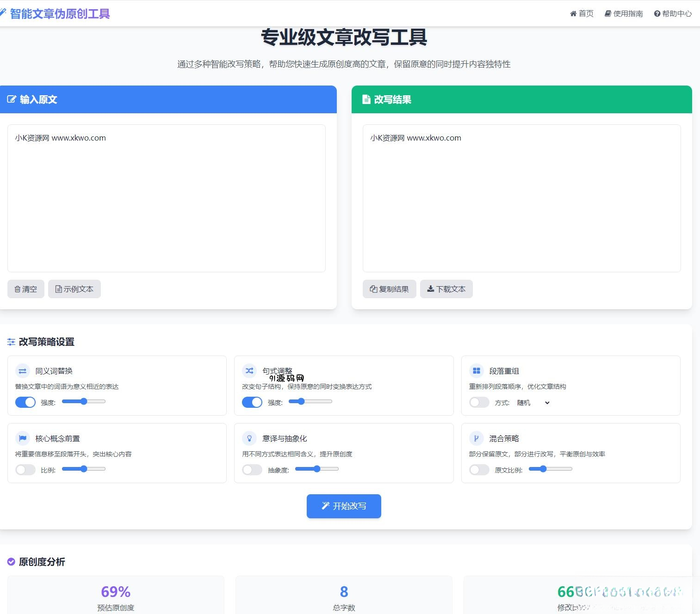Viewport: 700px width, 614px height.
Task: Turn off the 同义词替换 switch
Action: pos(25,402)
